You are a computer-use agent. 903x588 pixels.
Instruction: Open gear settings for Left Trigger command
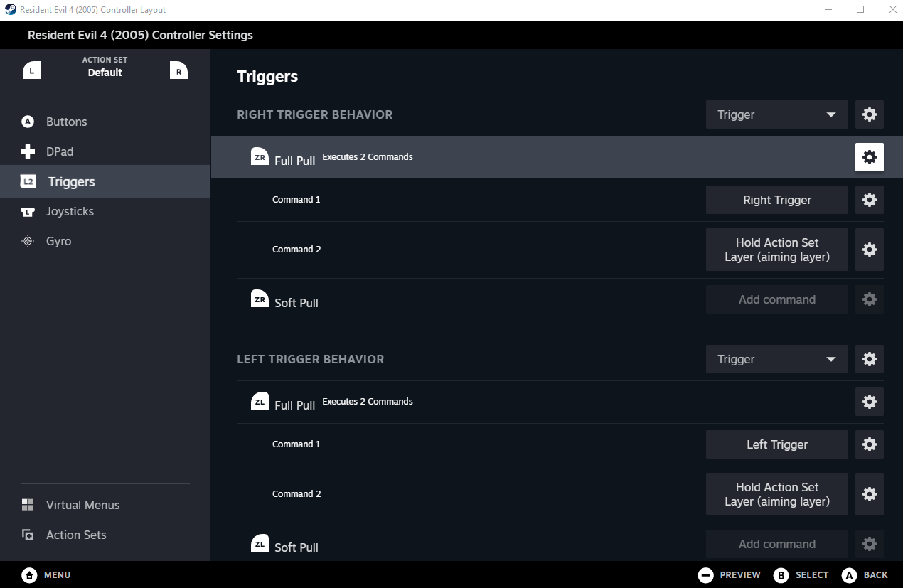click(869, 444)
